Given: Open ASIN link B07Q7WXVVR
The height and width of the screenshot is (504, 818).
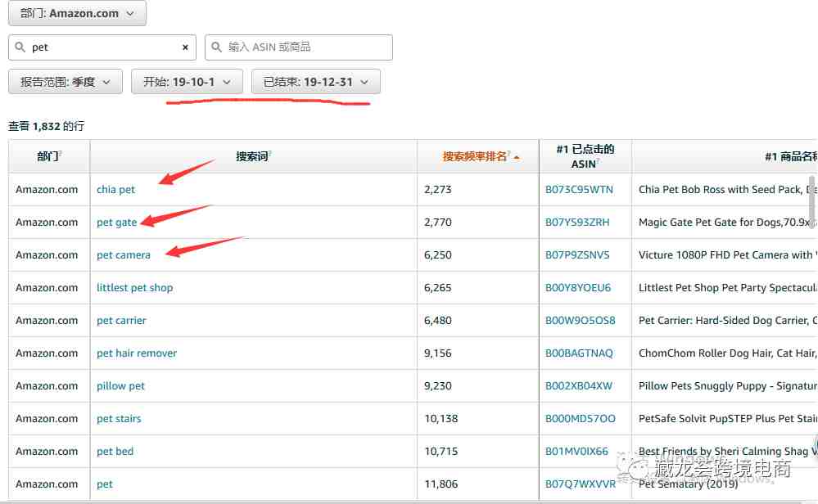Looking at the screenshot, I should point(581,484).
